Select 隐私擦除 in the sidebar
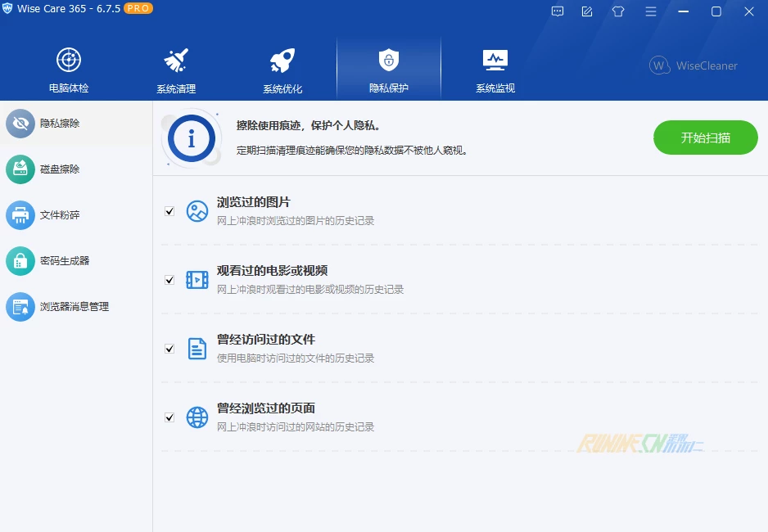The height and width of the screenshot is (532, 768). pyautogui.click(x=60, y=124)
